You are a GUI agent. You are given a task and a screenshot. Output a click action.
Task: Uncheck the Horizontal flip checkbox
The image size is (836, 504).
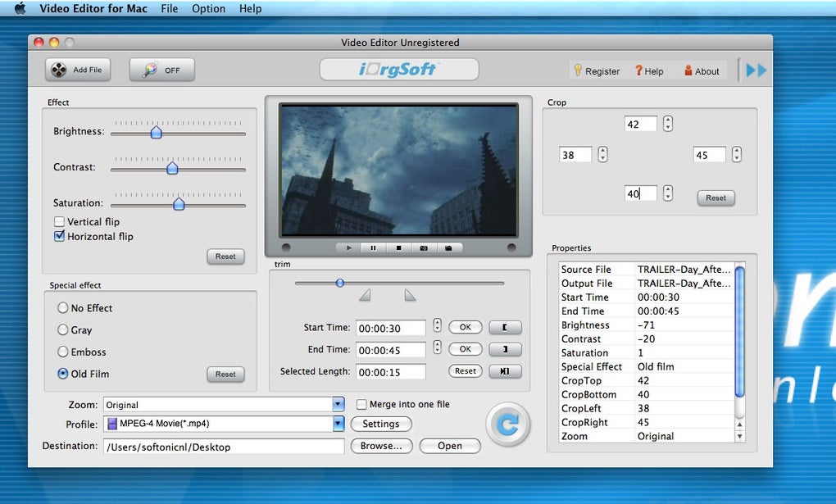point(59,236)
